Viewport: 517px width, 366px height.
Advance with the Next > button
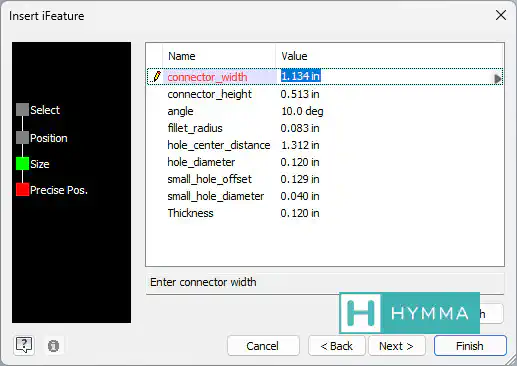click(396, 346)
